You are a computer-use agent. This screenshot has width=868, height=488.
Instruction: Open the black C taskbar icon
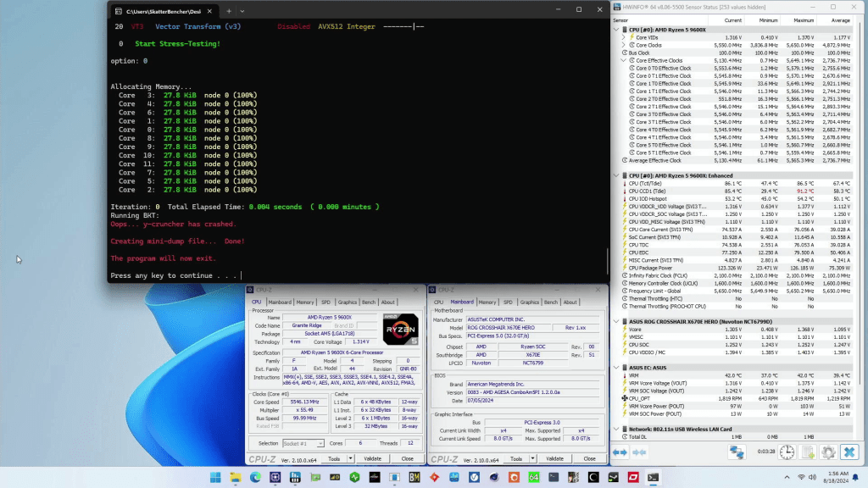point(593,477)
